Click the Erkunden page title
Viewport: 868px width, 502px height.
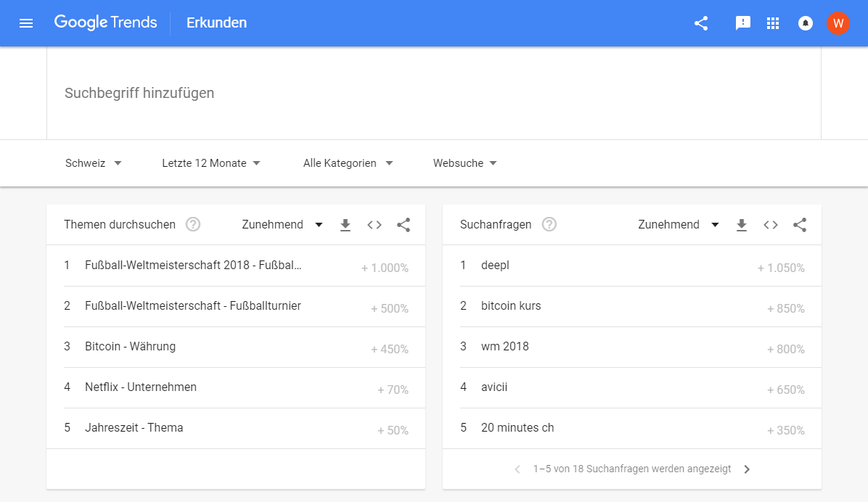point(216,22)
